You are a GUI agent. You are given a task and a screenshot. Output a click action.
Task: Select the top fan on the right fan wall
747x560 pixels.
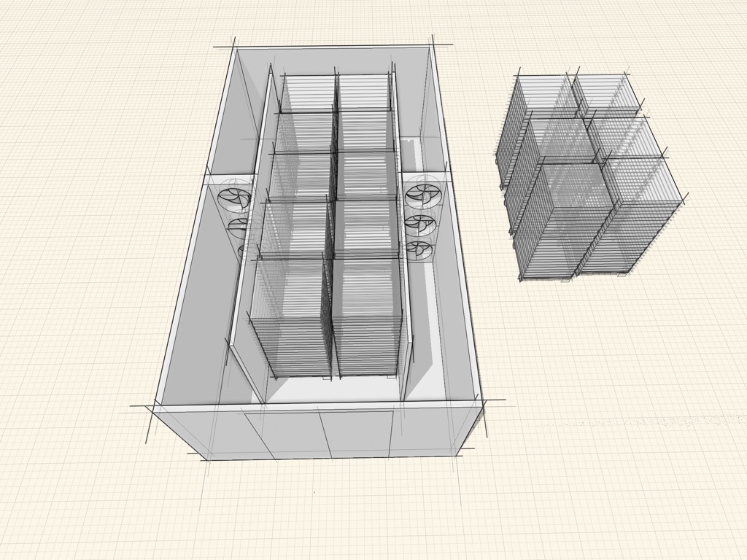point(423,195)
